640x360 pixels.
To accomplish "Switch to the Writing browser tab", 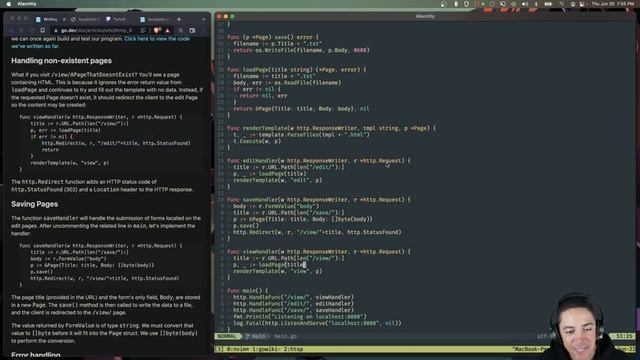I will (x=50, y=19).
